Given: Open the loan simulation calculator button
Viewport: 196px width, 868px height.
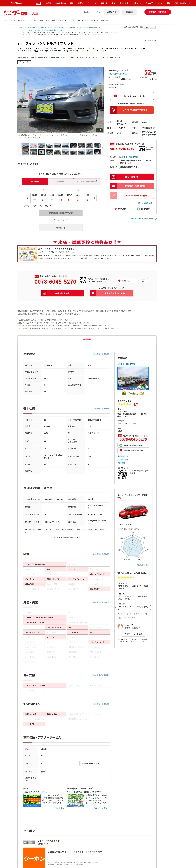Looking at the screenshot, I should click(132, 96).
